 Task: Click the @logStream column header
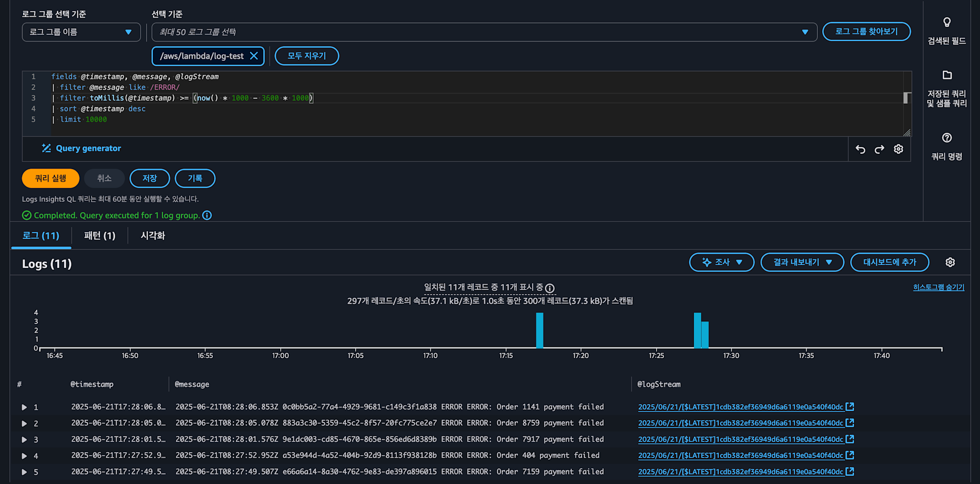click(x=659, y=385)
